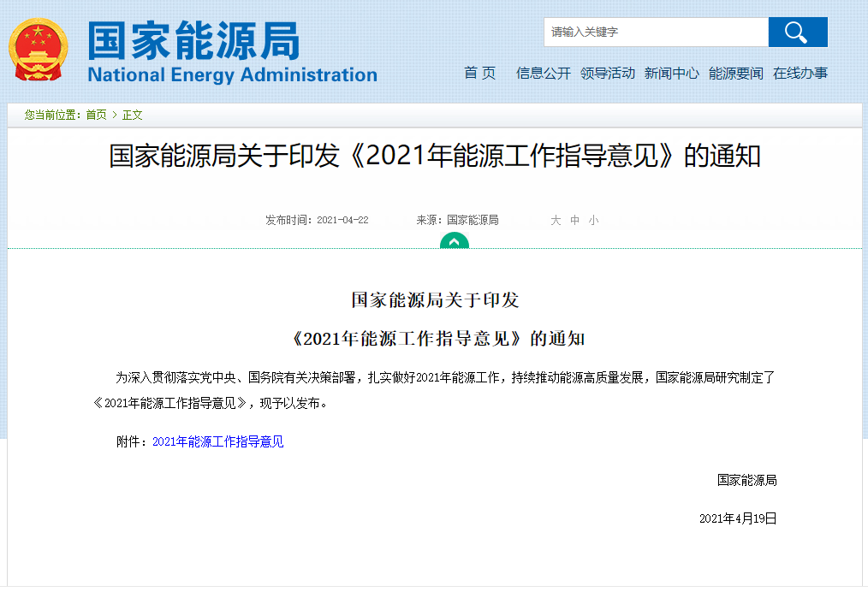The image size is (868, 592).
Task: Open the 信息公开 menu item
Action: (543, 73)
